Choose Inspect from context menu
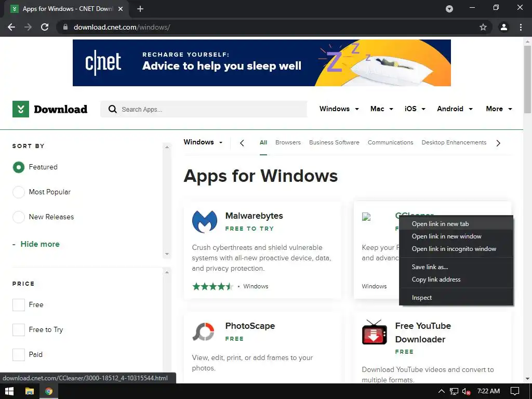This screenshot has width=532, height=399. click(x=456, y=298)
